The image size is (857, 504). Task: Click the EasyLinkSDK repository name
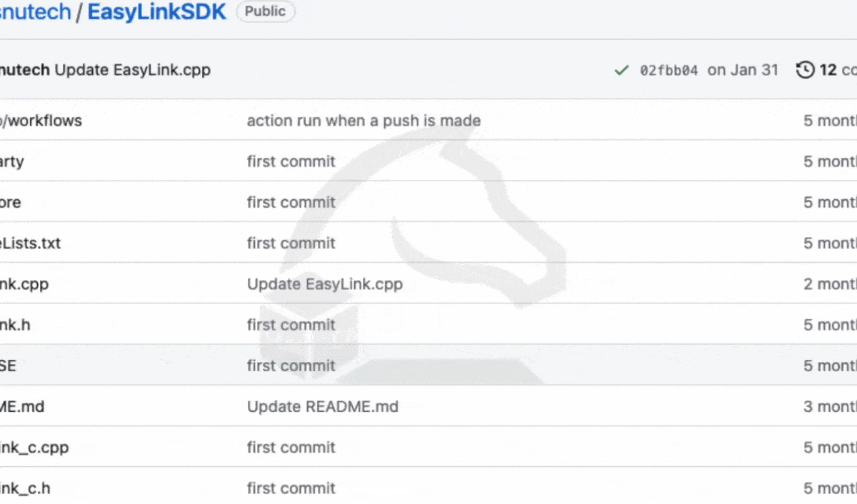(156, 12)
